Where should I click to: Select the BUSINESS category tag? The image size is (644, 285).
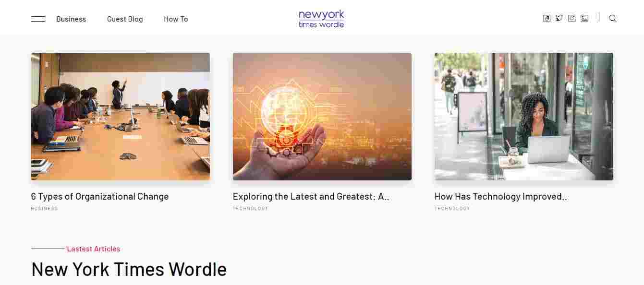coord(44,209)
